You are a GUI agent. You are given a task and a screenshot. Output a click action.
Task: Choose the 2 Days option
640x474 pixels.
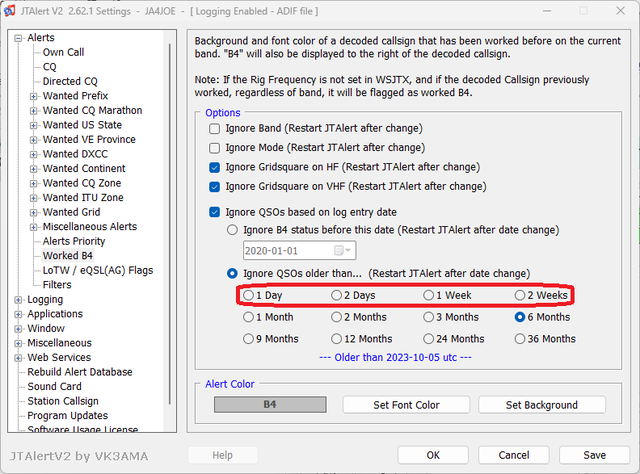coord(336,295)
